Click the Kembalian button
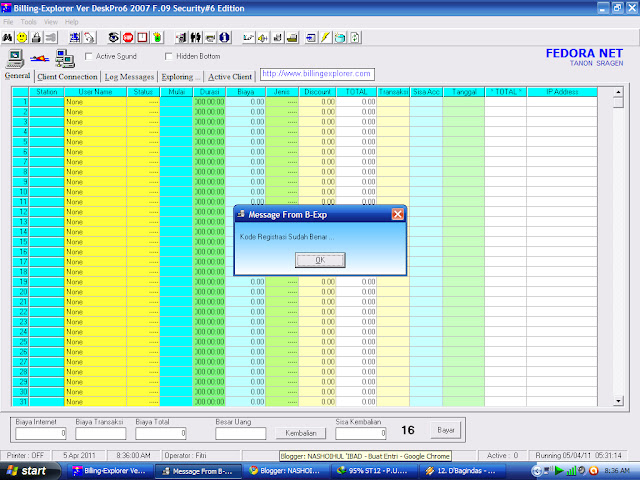Image resolution: width=640 pixels, height=480 pixels. pyautogui.click(x=301, y=433)
